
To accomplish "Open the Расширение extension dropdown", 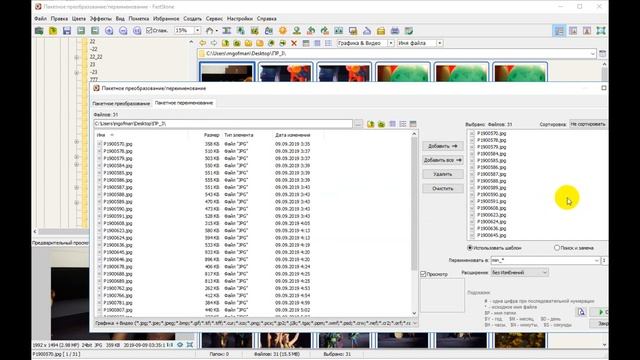I will click(x=519, y=272).
